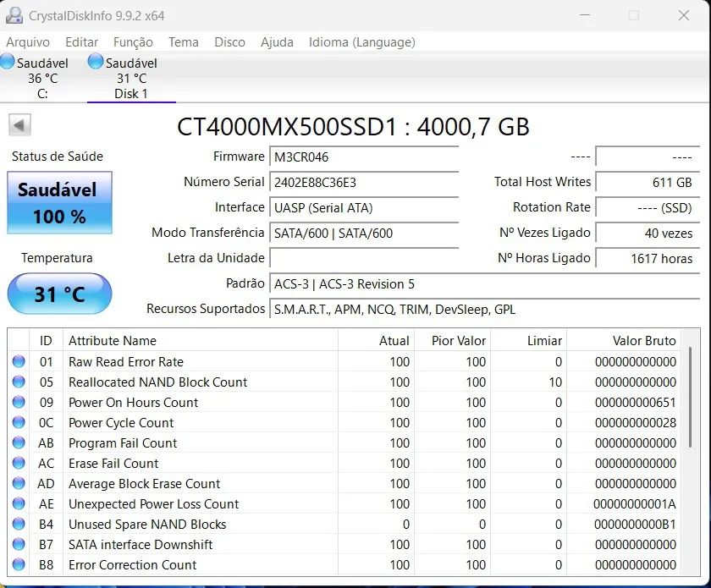Click the Attribute Name column header
This screenshot has height=588, width=711.
(x=200, y=340)
